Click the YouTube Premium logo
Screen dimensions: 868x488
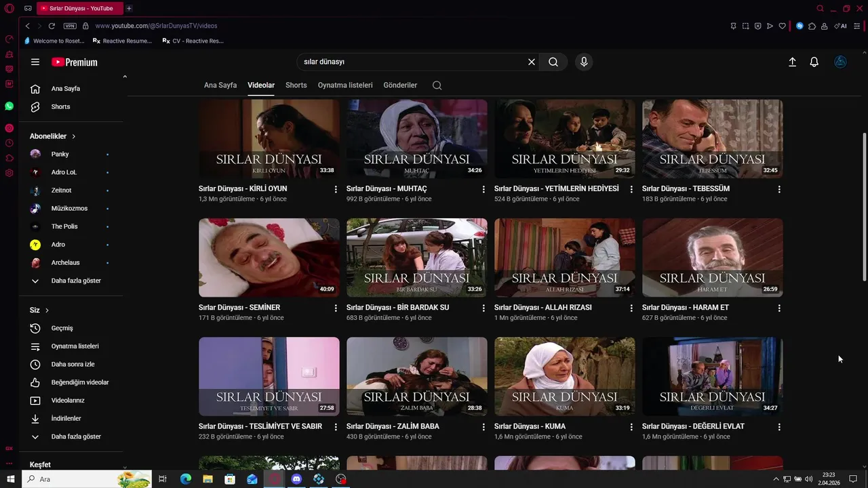[75, 62]
